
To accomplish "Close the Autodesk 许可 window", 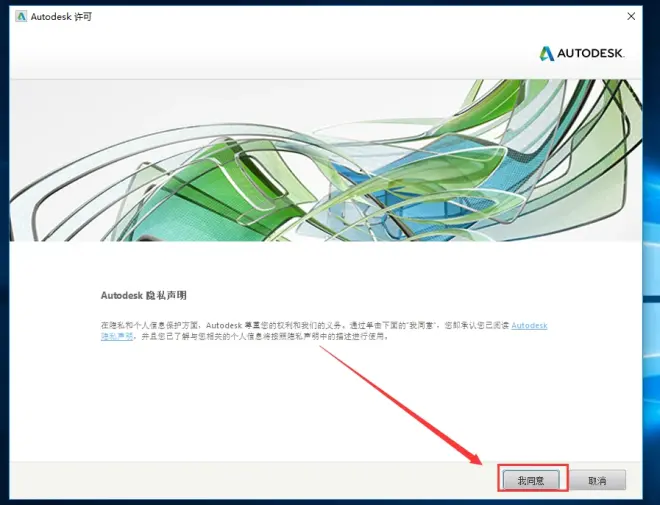I will click(x=631, y=16).
